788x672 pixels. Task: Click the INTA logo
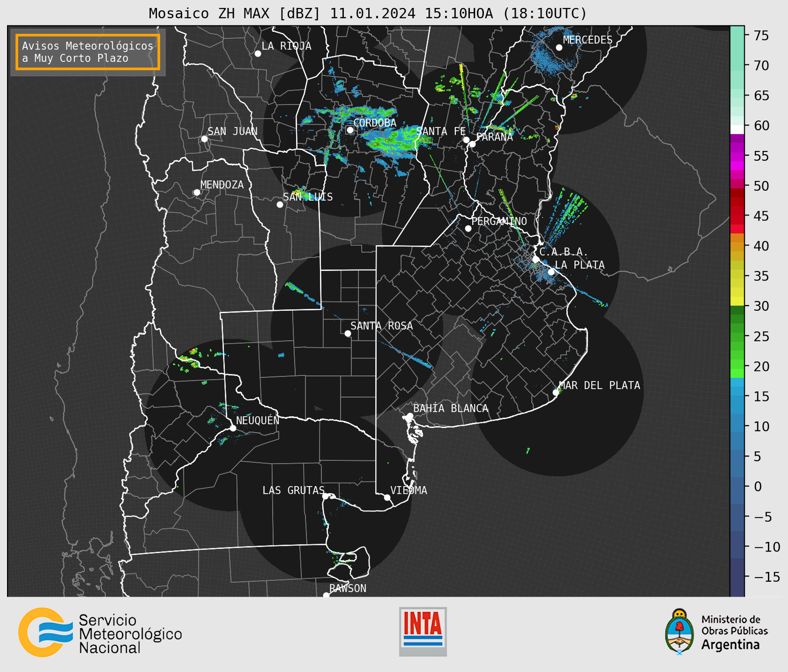[x=423, y=631]
